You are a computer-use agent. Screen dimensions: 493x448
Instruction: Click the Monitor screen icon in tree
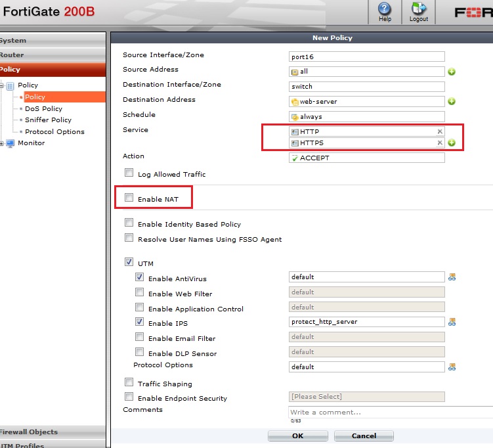(11, 143)
